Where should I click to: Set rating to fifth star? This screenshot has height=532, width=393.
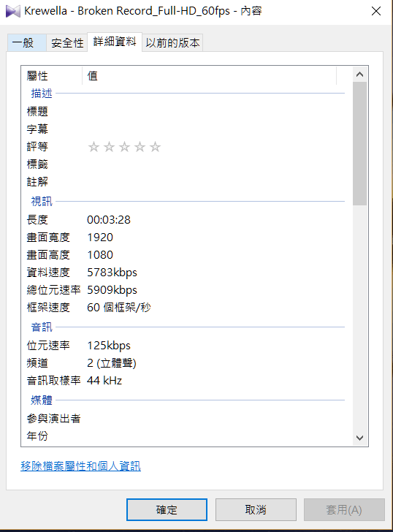pos(156,147)
